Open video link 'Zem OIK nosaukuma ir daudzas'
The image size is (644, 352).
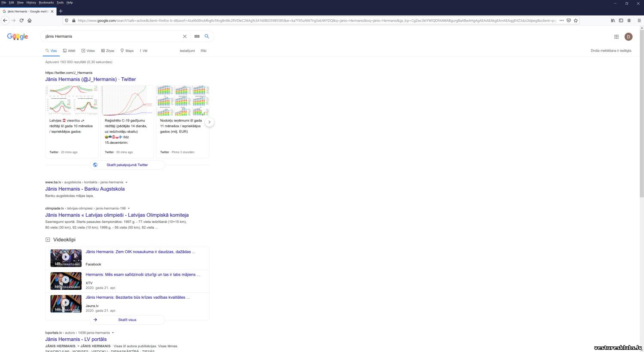[x=140, y=252]
